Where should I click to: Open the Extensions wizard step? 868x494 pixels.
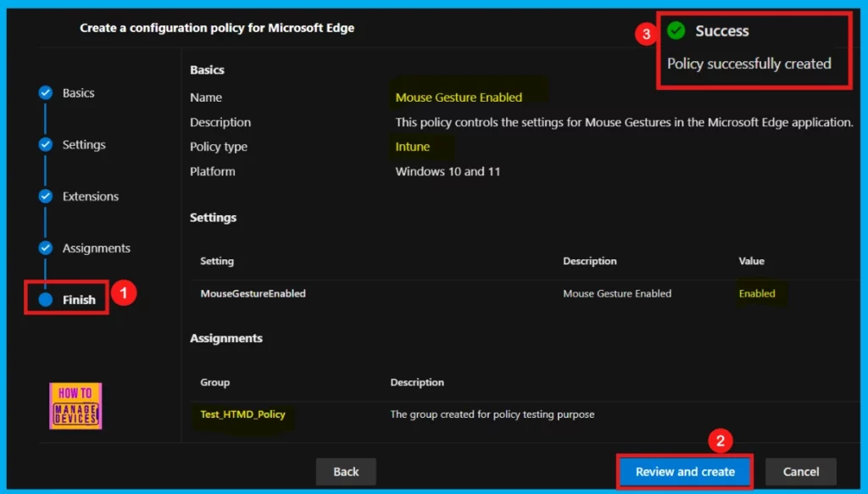(90, 197)
